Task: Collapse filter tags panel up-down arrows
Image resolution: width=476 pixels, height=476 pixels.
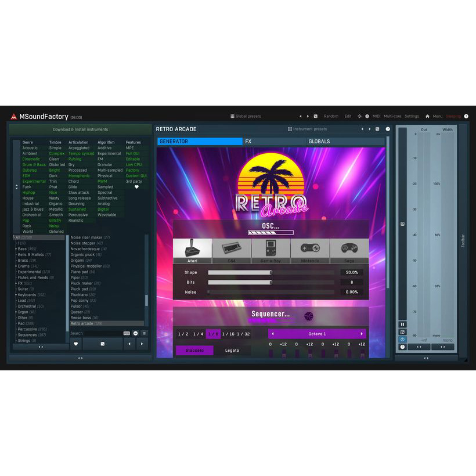Action: [17, 187]
